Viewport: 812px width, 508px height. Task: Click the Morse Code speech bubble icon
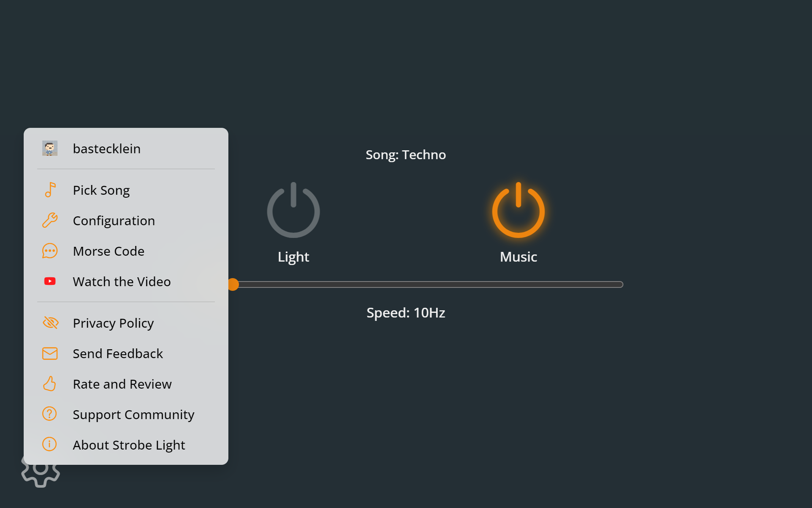(x=50, y=251)
